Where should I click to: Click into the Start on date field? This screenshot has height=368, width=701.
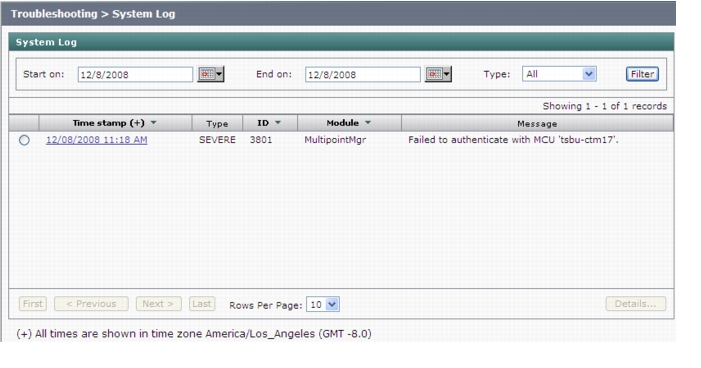(x=135, y=75)
